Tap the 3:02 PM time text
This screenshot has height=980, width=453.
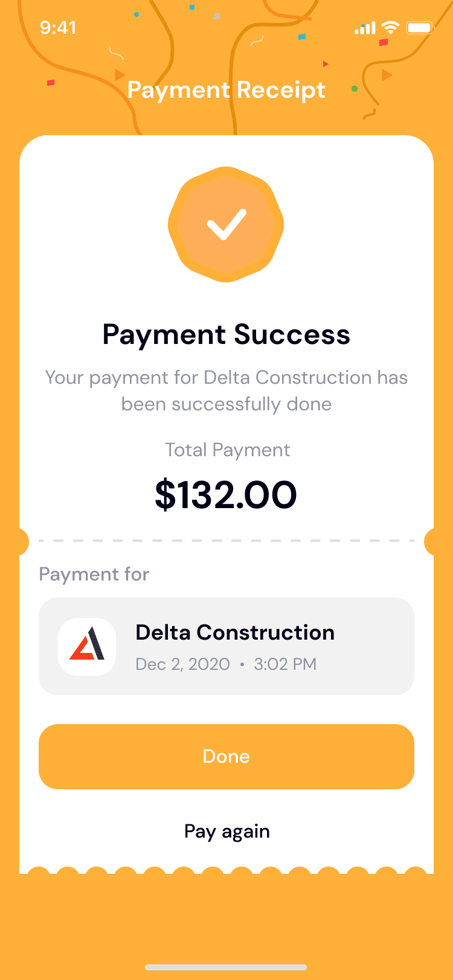[285, 664]
